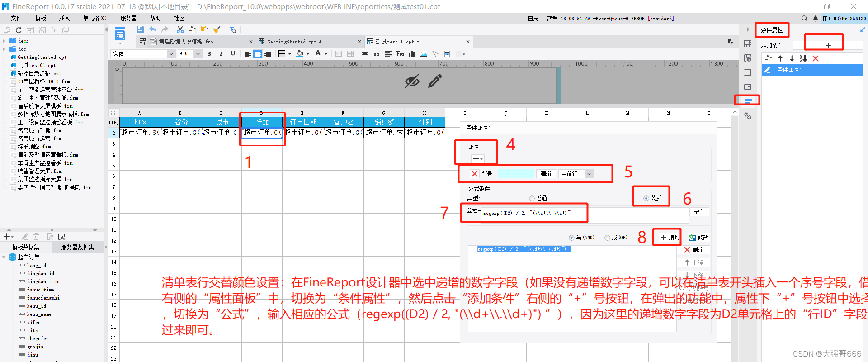868x362 pixels.
Task: Choose the 或 (OR) radio option
Action: [607, 238]
